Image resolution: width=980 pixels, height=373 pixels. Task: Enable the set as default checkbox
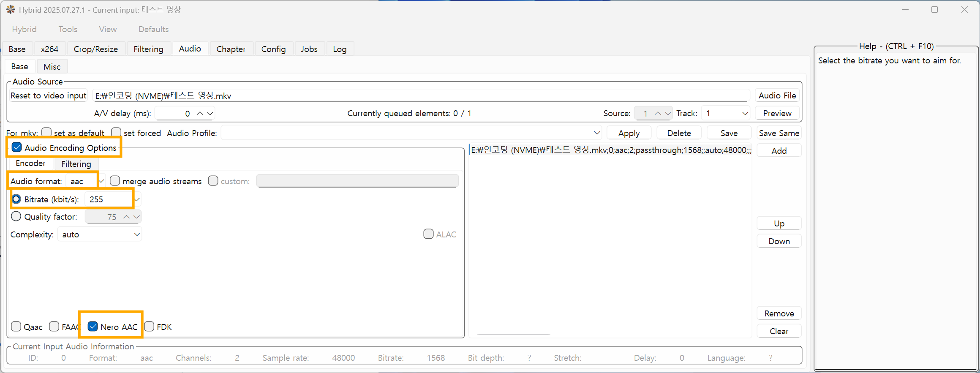coord(46,133)
